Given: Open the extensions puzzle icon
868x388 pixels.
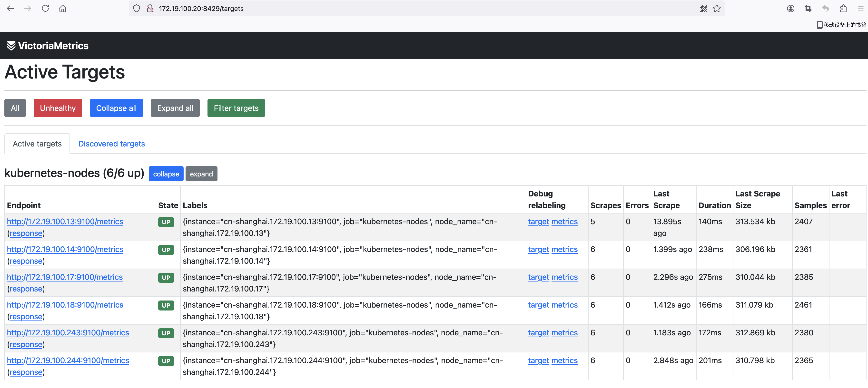Looking at the screenshot, I should 843,9.
